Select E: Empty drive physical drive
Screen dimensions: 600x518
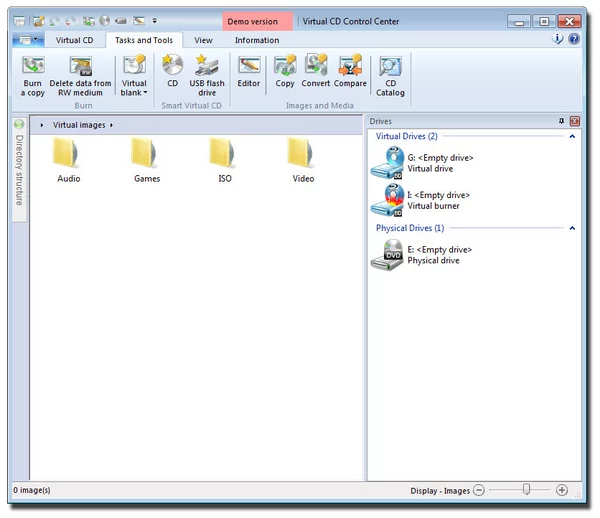422,255
